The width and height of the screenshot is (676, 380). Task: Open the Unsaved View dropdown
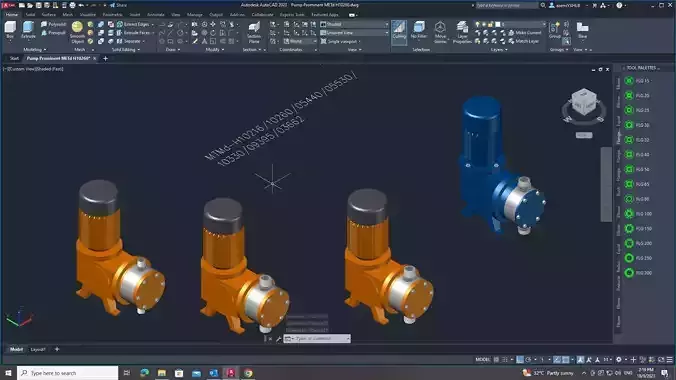pos(354,33)
